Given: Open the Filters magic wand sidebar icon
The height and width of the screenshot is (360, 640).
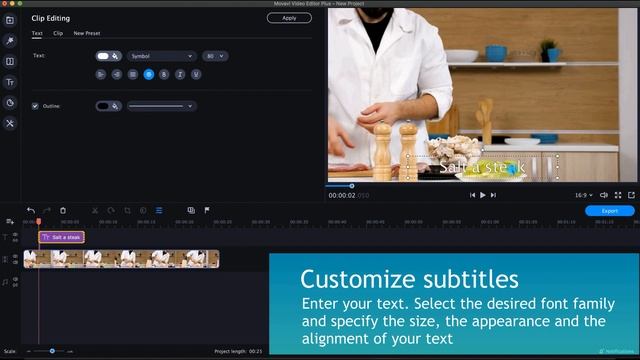Looking at the screenshot, I should click(10, 40).
